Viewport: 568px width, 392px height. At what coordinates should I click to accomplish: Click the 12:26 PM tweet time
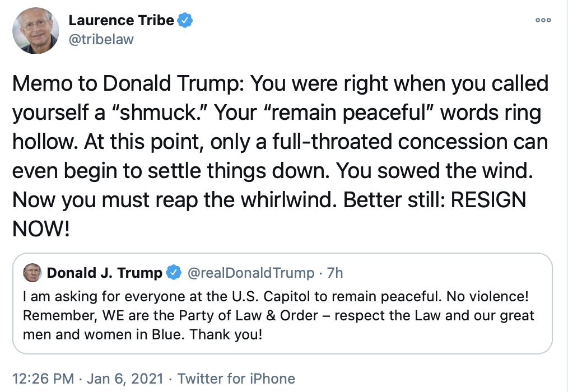(x=43, y=379)
